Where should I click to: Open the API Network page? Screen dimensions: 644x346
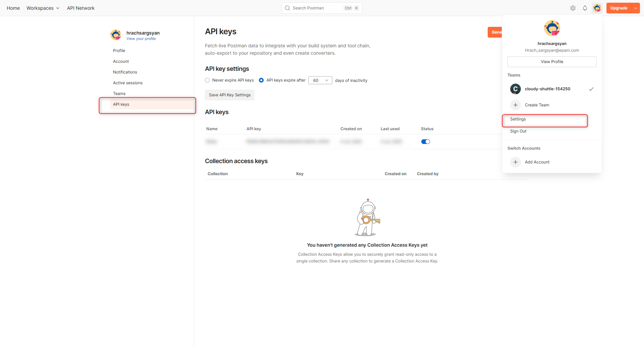[x=80, y=8]
